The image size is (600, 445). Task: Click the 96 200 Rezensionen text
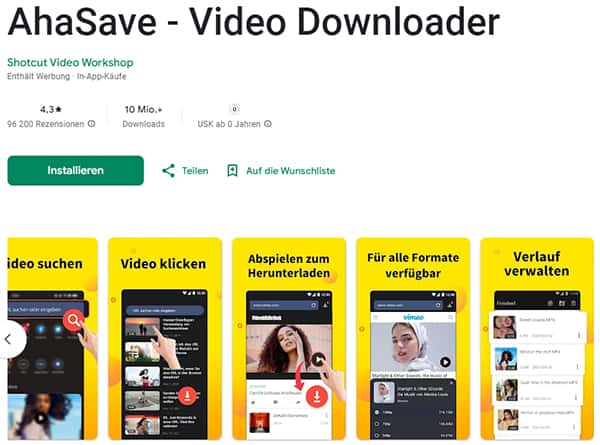pyautogui.click(x=46, y=124)
